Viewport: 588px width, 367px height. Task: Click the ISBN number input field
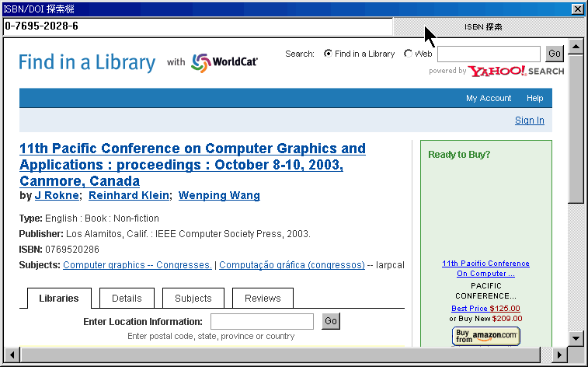pyautogui.click(x=197, y=26)
